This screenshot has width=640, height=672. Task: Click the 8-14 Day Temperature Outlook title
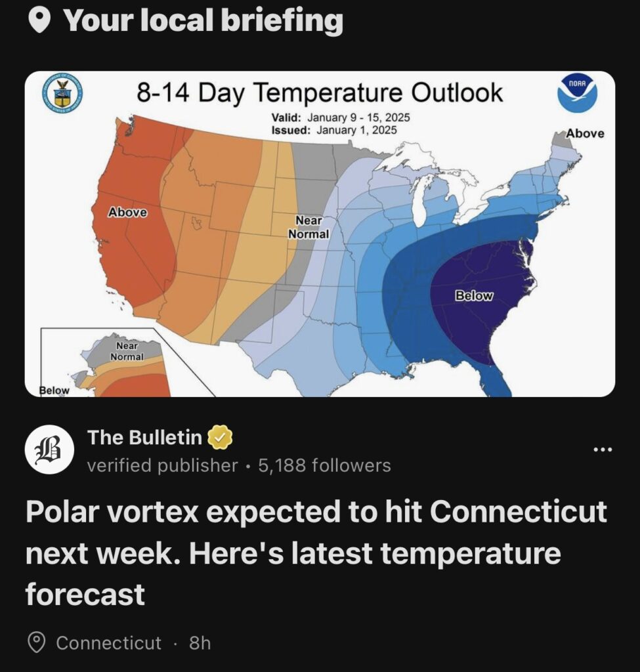(x=320, y=93)
